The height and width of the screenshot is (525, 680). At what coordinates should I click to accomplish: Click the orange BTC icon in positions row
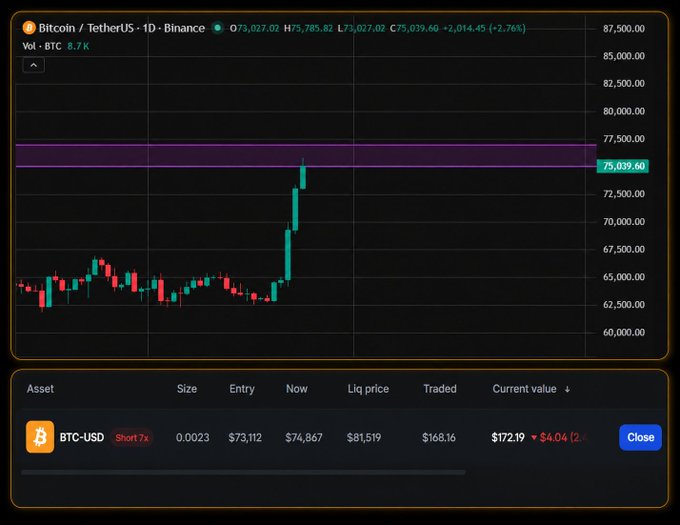[x=40, y=437]
